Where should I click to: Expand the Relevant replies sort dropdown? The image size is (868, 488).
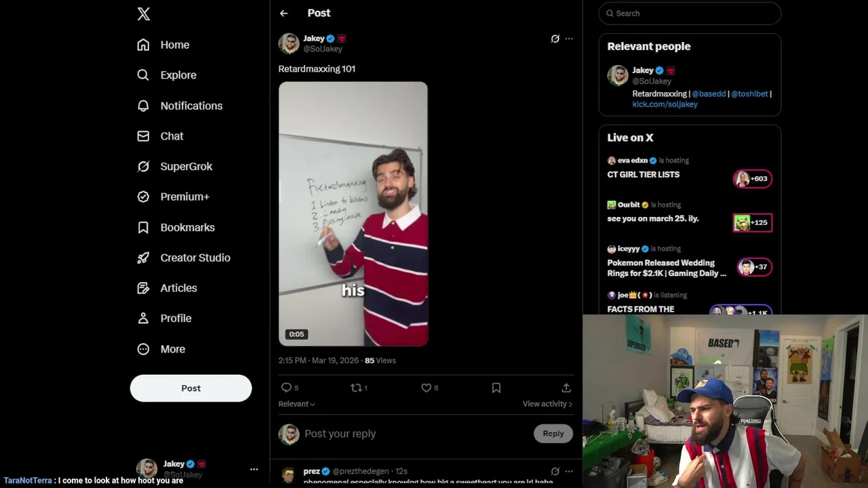(296, 404)
